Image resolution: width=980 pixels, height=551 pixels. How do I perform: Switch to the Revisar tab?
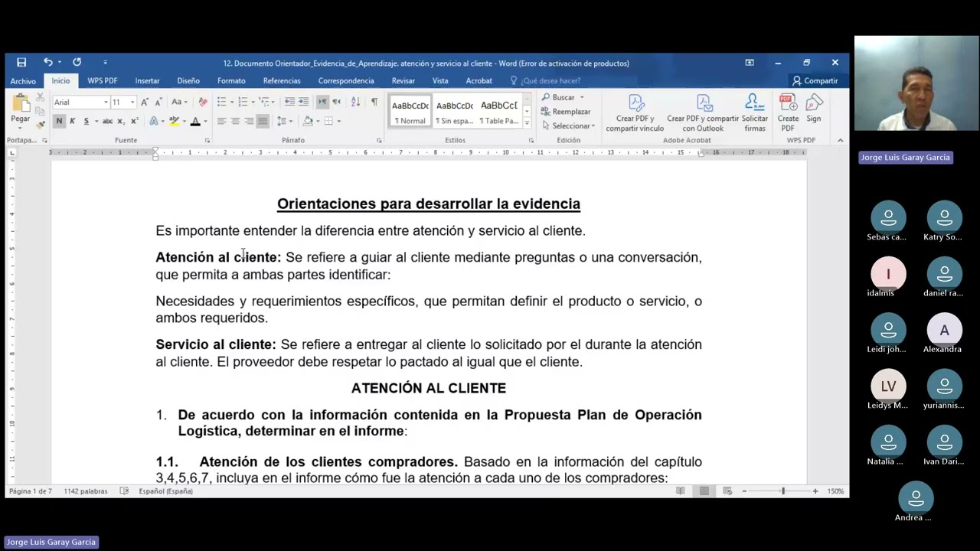[403, 80]
